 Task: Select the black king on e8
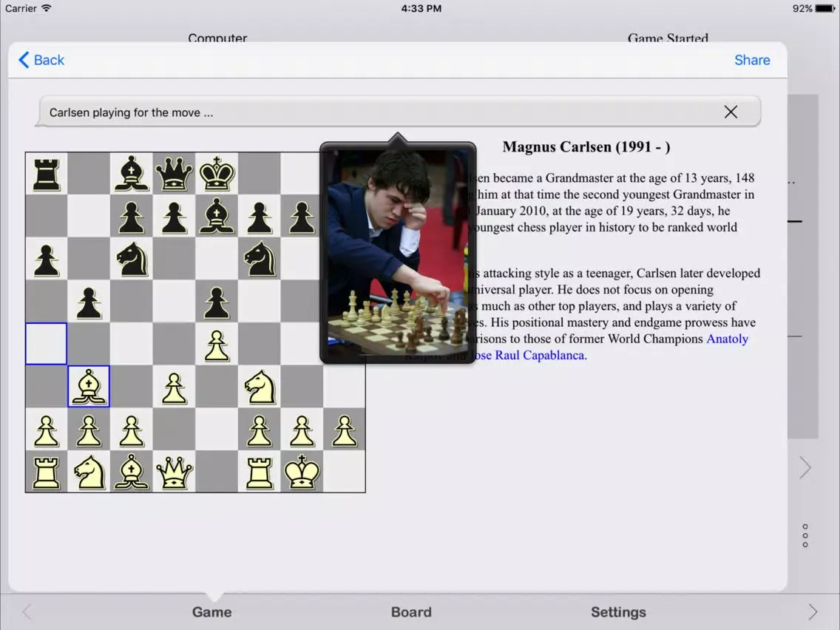coord(217,174)
